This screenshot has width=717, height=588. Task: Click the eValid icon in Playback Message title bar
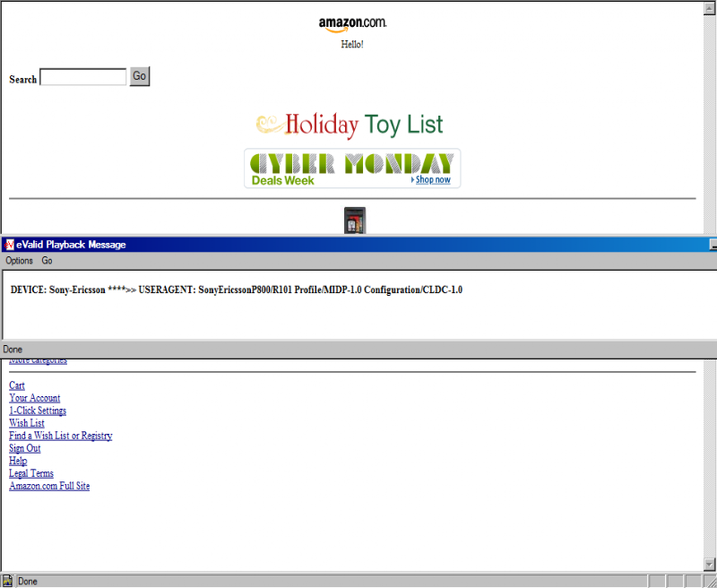point(9,245)
